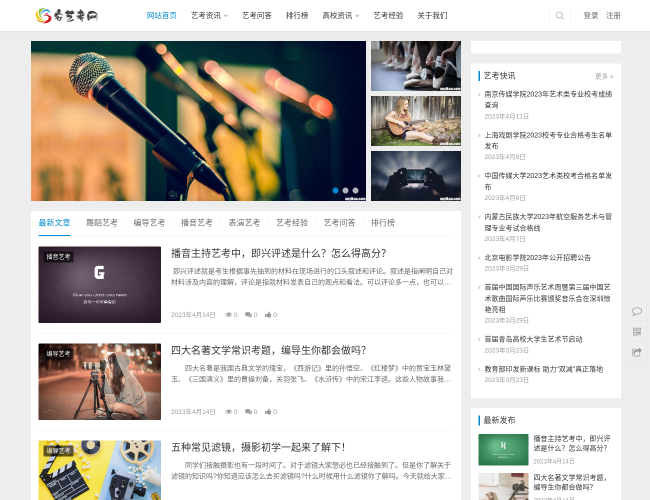The image size is (650, 500).
Task: Open news 南京传媒学院2023年艺术类专业校考成绩查询
Action: (x=548, y=100)
